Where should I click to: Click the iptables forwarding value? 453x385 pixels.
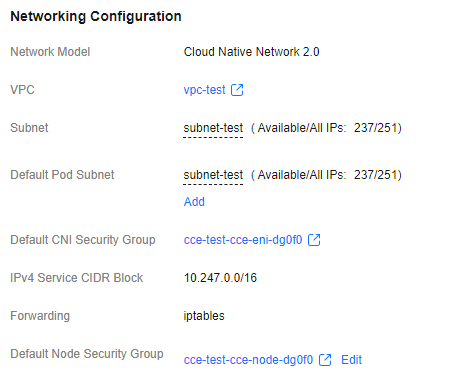tap(204, 316)
